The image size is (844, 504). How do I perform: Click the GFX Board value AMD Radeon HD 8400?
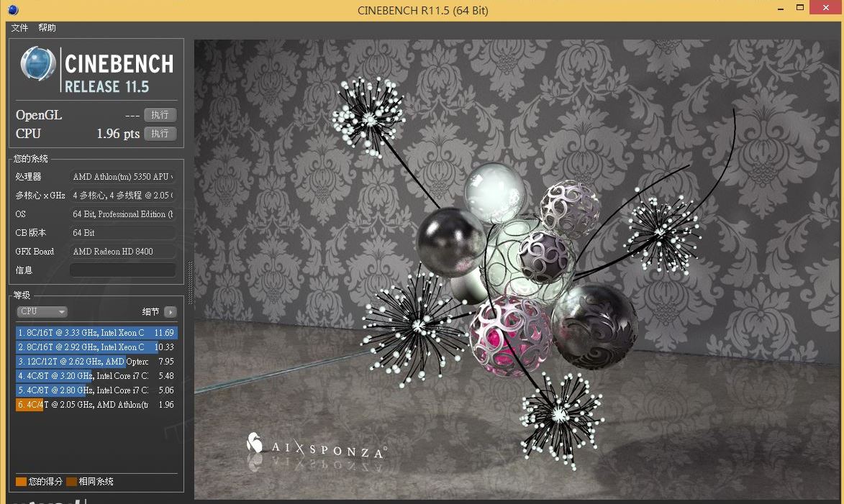pos(123,251)
